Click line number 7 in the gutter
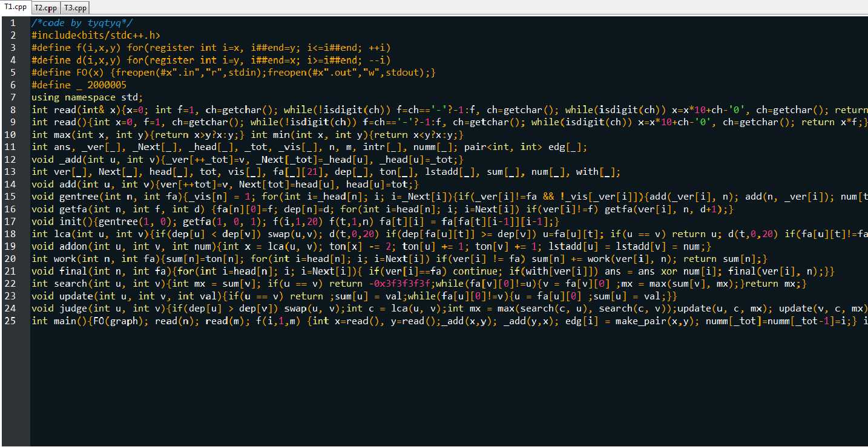Screen dimensions: 868x447 [x=13, y=97]
